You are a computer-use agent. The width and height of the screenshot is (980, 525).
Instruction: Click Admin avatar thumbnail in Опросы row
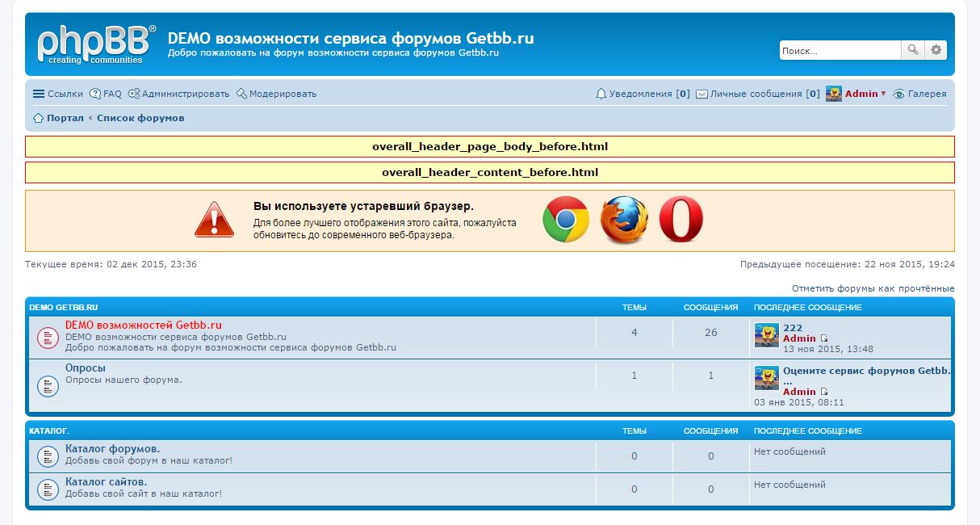[766, 378]
